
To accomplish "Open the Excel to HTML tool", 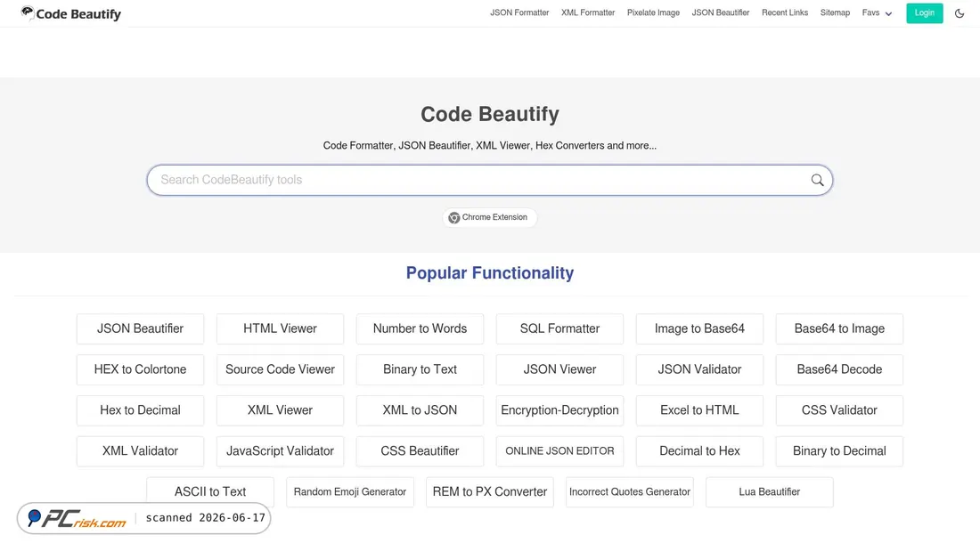I will pos(699,410).
